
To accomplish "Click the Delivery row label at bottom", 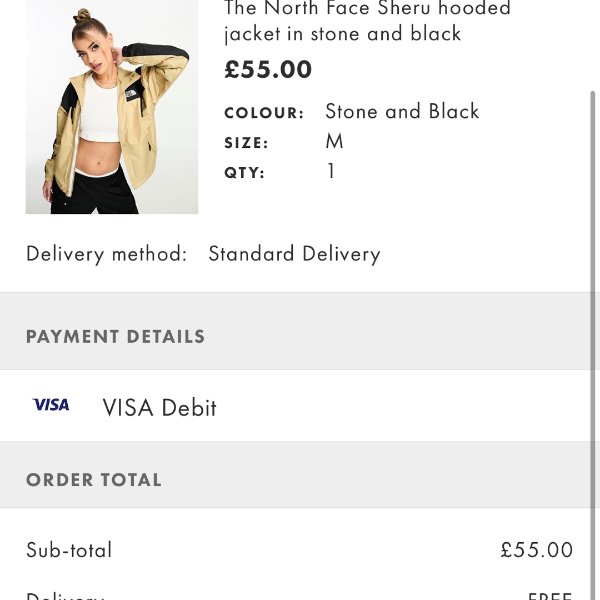I will coord(65,596).
